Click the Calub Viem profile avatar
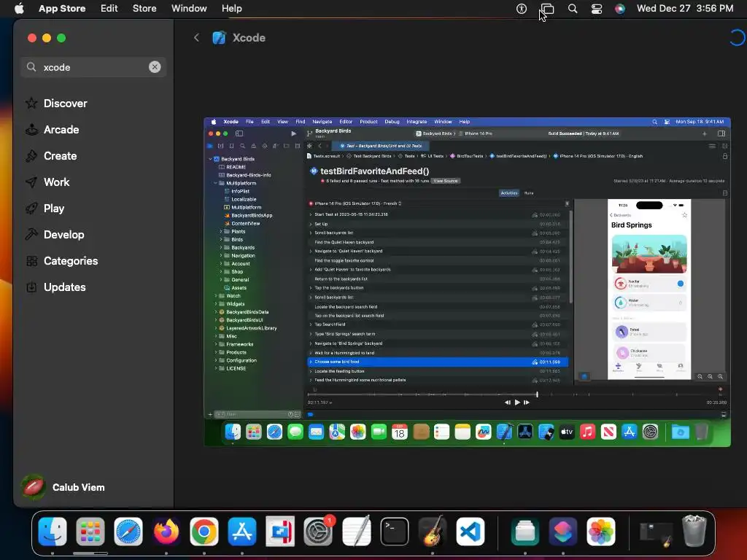Screen dimensions: 747x560 click(x=34, y=487)
